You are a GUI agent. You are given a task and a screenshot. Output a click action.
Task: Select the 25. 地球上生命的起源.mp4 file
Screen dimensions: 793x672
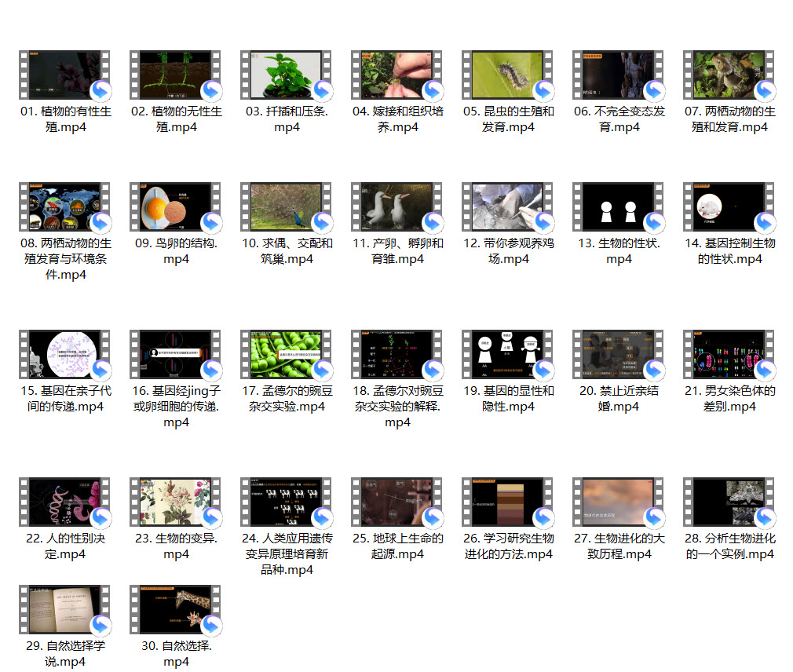[x=397, y=502]
